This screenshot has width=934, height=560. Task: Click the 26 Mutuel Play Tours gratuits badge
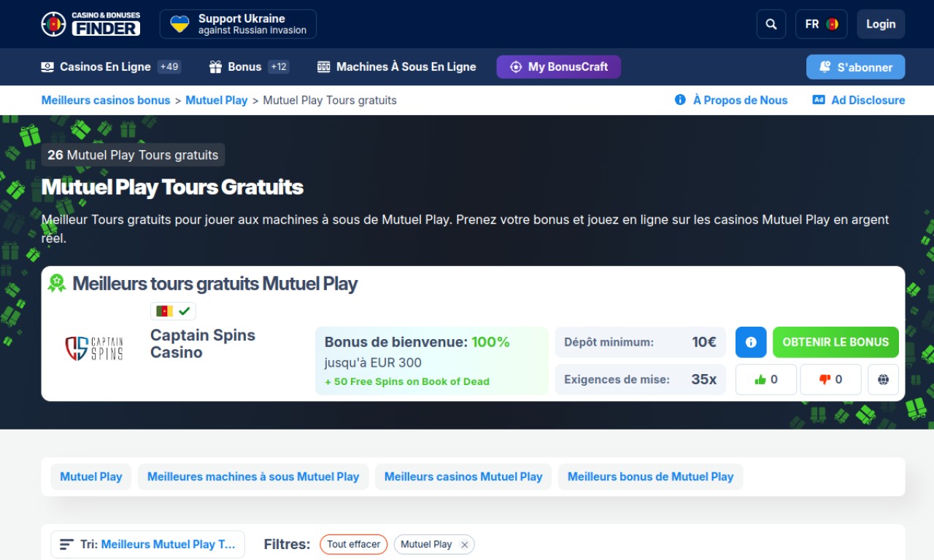pyautogui.click(x=133, y=155)
